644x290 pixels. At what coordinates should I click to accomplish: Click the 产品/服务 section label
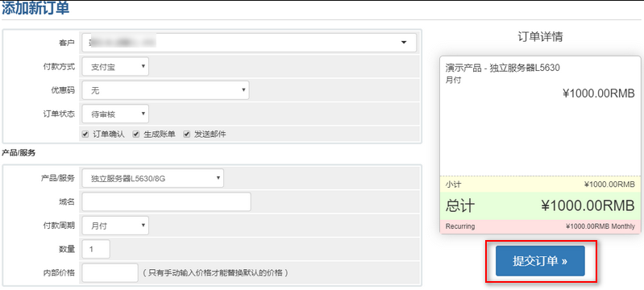pos(19,153)
